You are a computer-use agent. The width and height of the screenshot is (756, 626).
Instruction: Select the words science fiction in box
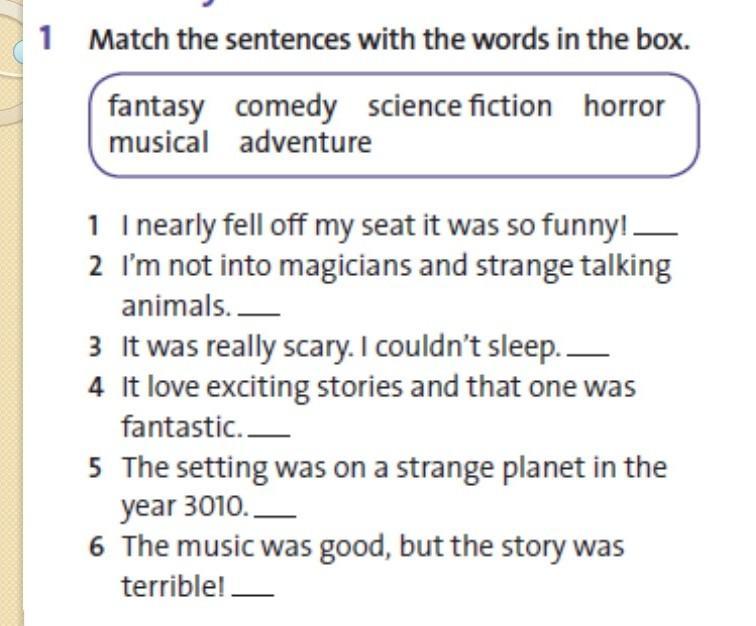click(460, 105)
